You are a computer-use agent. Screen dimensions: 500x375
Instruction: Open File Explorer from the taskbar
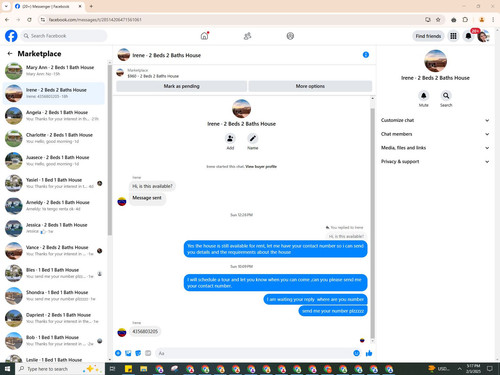coord(144,369)
